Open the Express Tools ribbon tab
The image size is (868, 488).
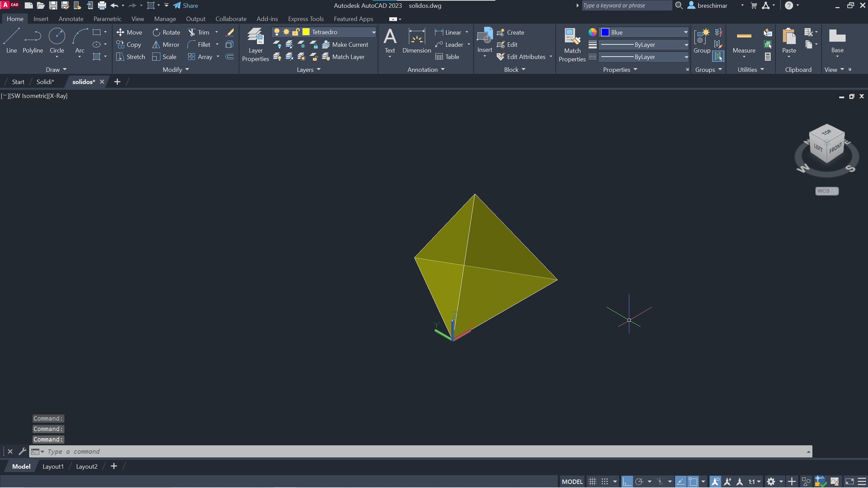point(305,19)
